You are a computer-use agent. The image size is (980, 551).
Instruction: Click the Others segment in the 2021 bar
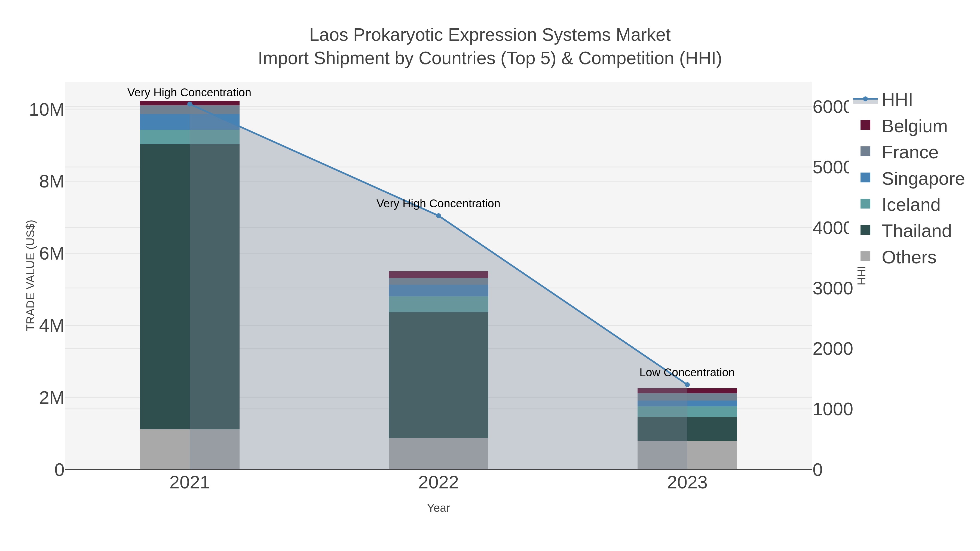(x=190, y=450)
